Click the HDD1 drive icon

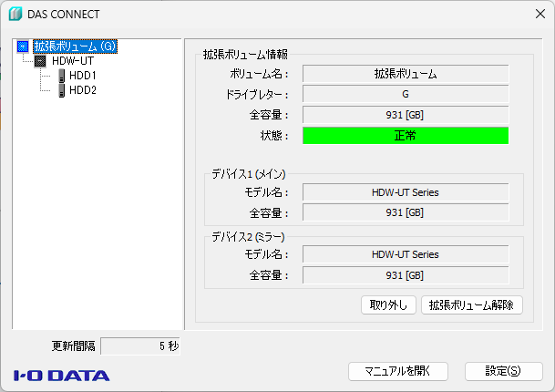[62, 76]
